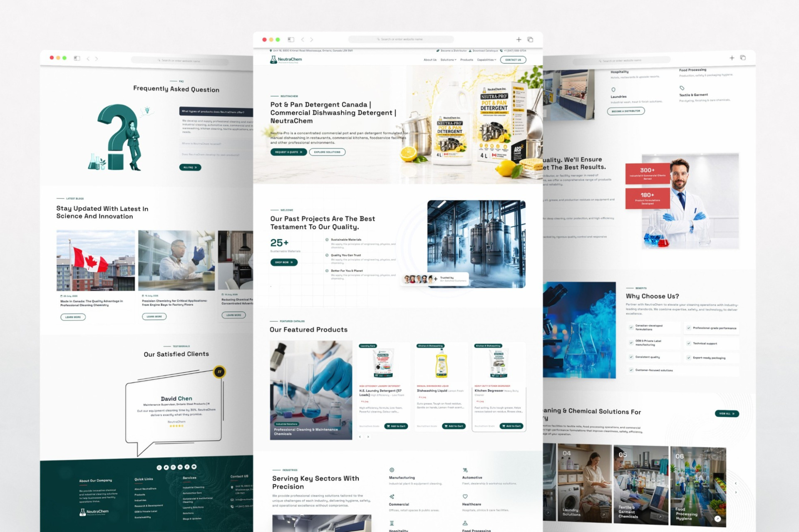Image resolution: width=799 pixels, height=532 pixels.
Task: Click the Hospitality icon in center page
Action: click(x=392, y=523)
